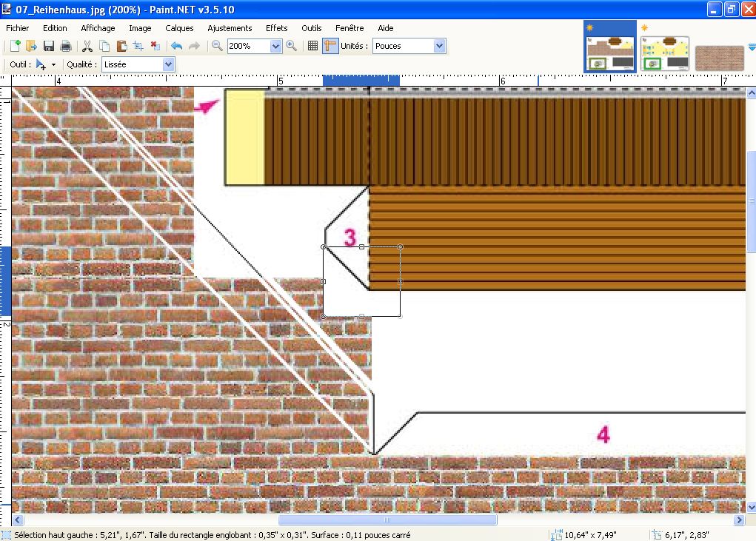
Task: Switch to the brick texture image thumbnail
Action: coord(719,58)
